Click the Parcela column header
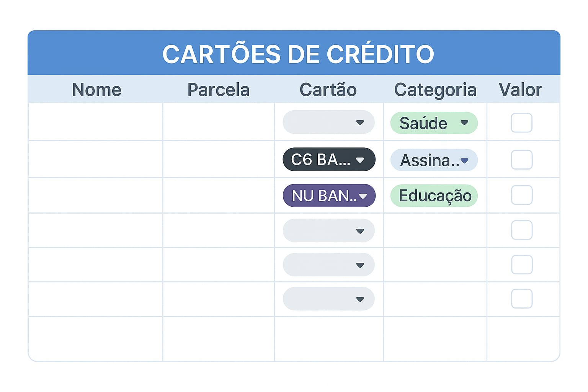The height and width of the screenshot is (392, 588). coord(218,90)
